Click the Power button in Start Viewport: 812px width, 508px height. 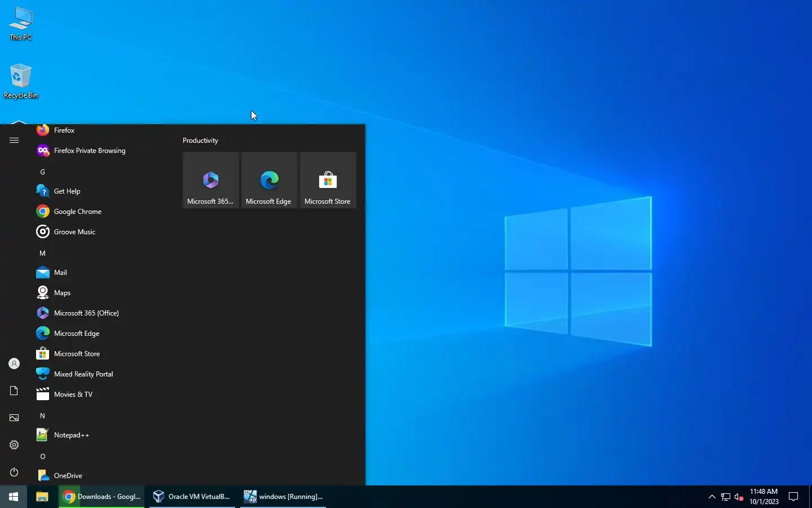[x=14, y=472]
